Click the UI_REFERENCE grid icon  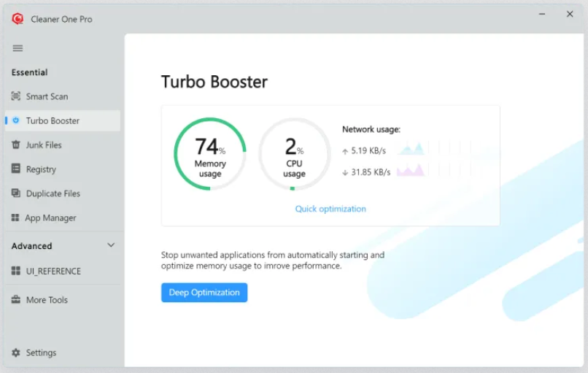tap(16, 271)
